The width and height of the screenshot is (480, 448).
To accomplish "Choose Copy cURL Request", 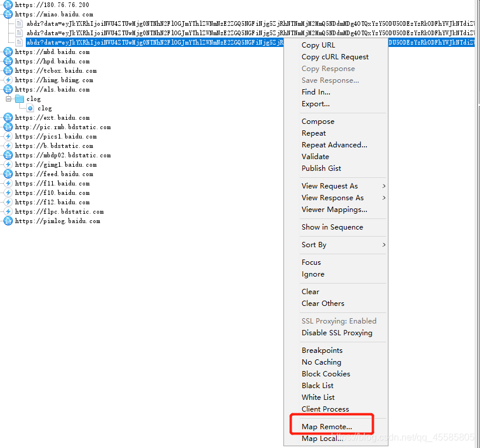I will click(x=335, y=56).
